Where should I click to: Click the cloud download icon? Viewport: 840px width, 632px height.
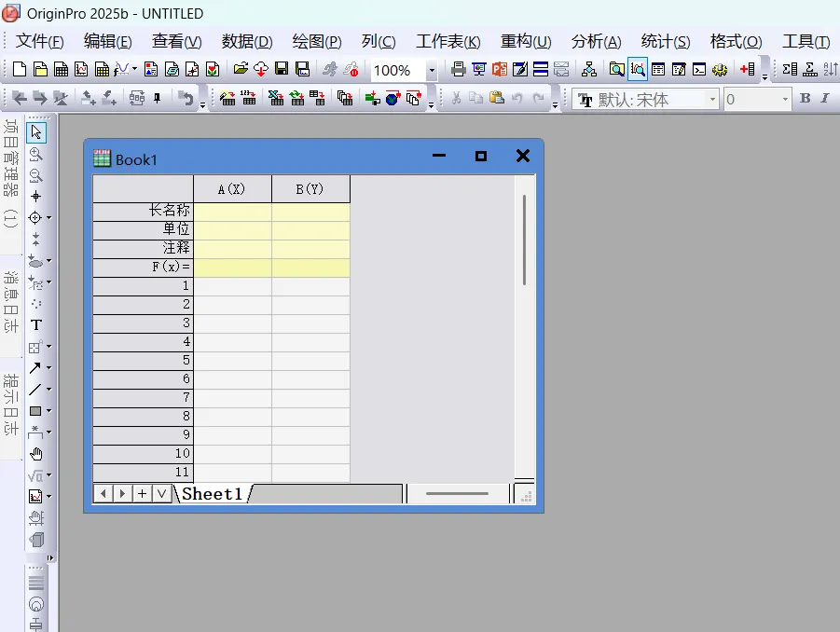pyautogui.click(x=261, y=69)
